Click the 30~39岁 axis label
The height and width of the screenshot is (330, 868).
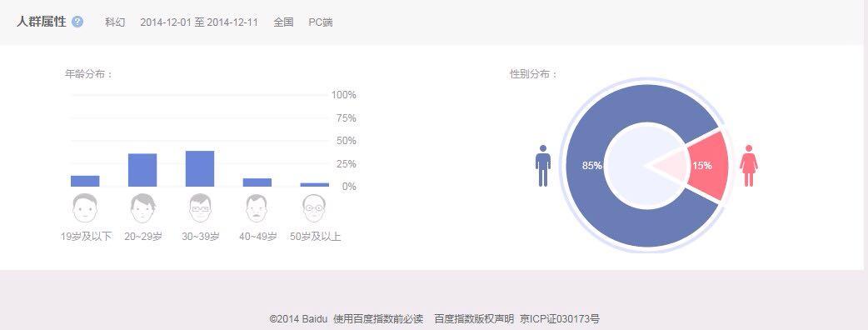[x=201, y=237]
